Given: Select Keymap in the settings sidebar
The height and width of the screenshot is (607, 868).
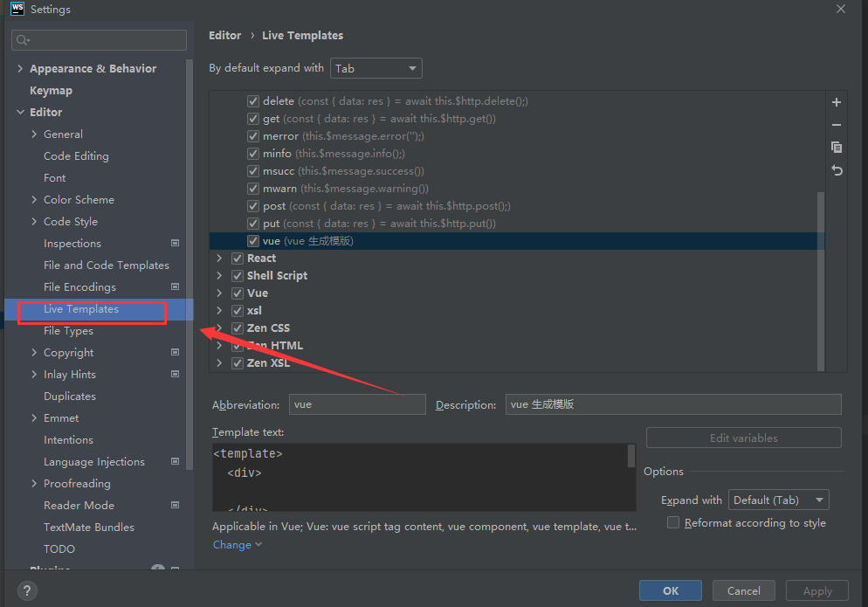Looking at the screenshot, I should click(x=51, y=90).
